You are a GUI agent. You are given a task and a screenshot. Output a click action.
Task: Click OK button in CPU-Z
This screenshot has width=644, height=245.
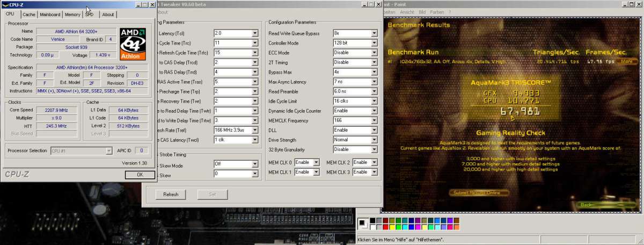[x=140, y=175]
